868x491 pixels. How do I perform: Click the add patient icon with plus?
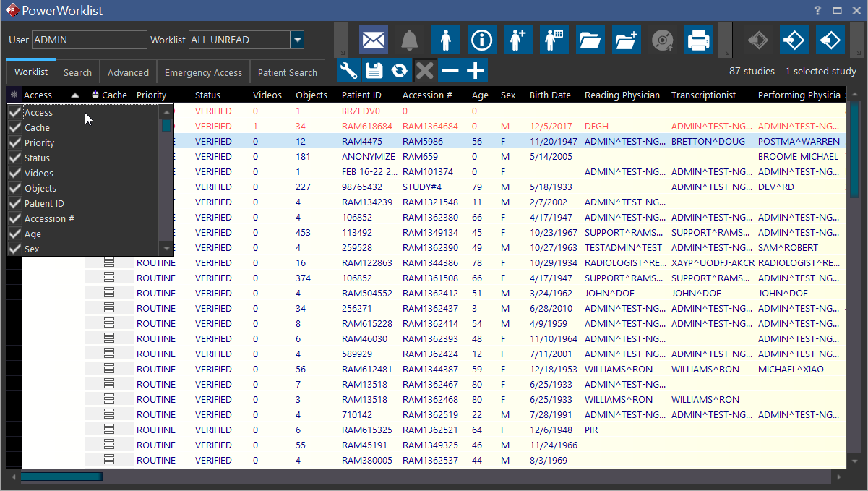pos(517,40)
